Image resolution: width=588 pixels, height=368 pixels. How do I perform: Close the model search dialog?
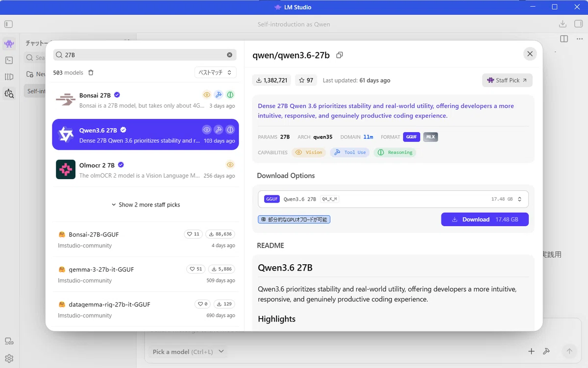click(x=530, y=54)
